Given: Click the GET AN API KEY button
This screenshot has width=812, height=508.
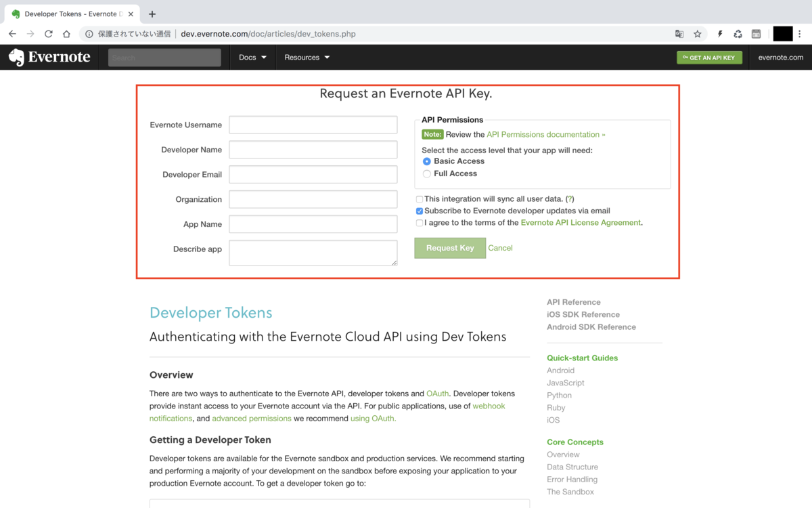Looking at the screenshot, I should click(x=709, y=58).
